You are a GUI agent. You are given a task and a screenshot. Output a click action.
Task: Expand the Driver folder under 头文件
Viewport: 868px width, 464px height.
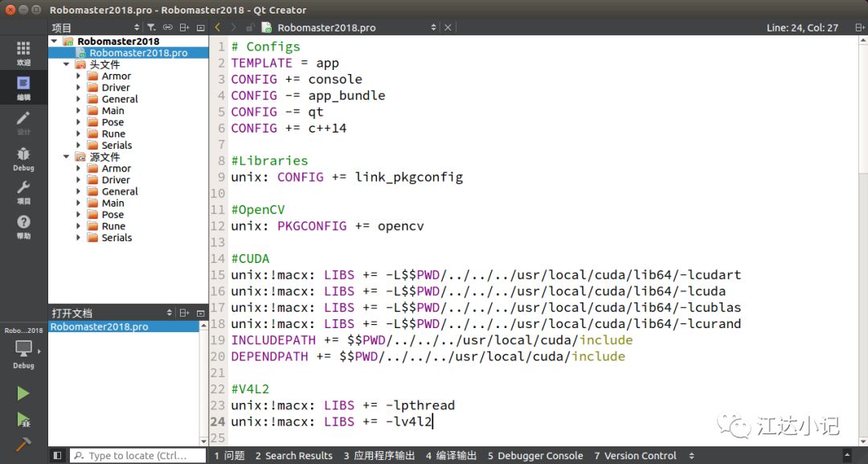[78, 88]
